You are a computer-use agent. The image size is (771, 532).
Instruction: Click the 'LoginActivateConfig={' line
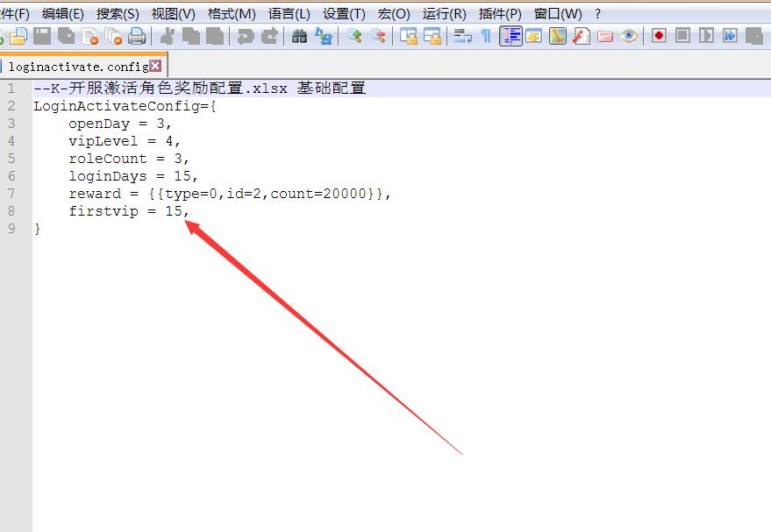click(125, 106)
